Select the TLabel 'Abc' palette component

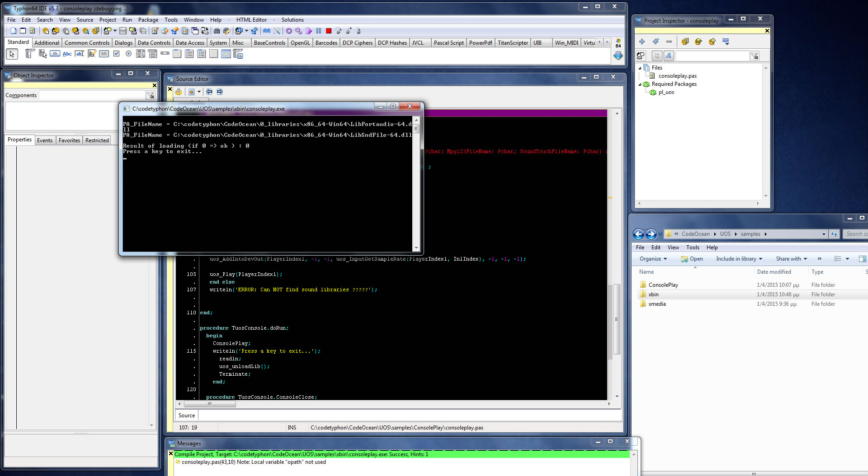pyautogui.click(x=67, y=54)
